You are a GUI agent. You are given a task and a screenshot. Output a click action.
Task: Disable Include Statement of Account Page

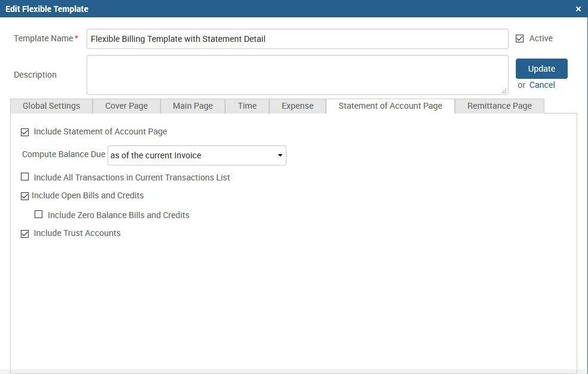click(x=24, y=132)
